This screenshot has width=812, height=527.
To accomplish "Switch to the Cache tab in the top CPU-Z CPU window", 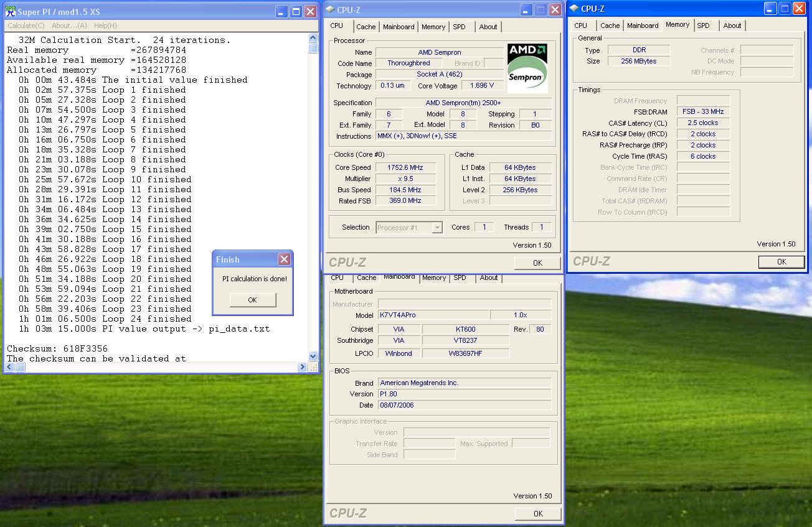I will point(366,27).
